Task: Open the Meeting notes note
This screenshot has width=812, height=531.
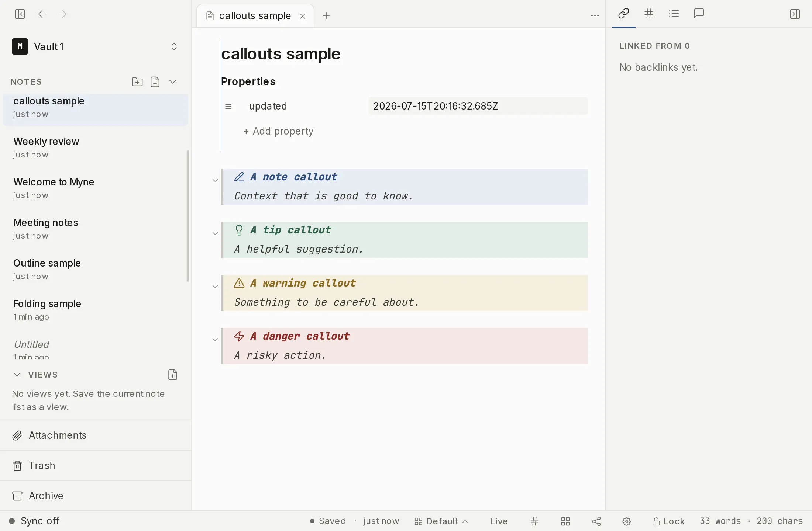Action: tap(96, 229)
